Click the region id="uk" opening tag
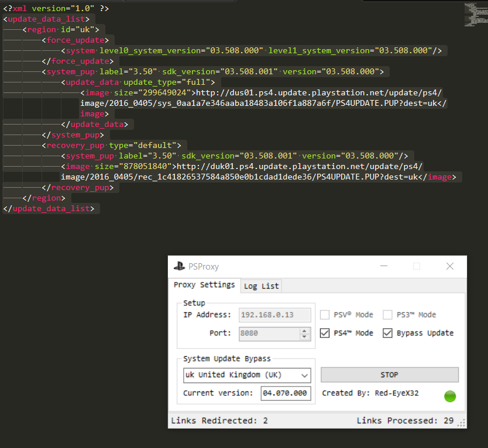 pyautogui.click(x=61, y=30)
